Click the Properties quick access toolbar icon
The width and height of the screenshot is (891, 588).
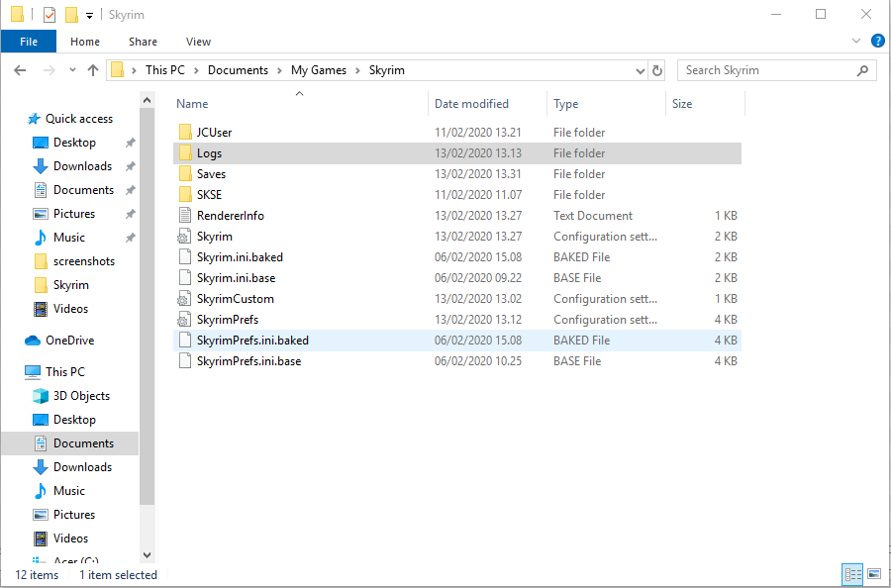(49, 14)
